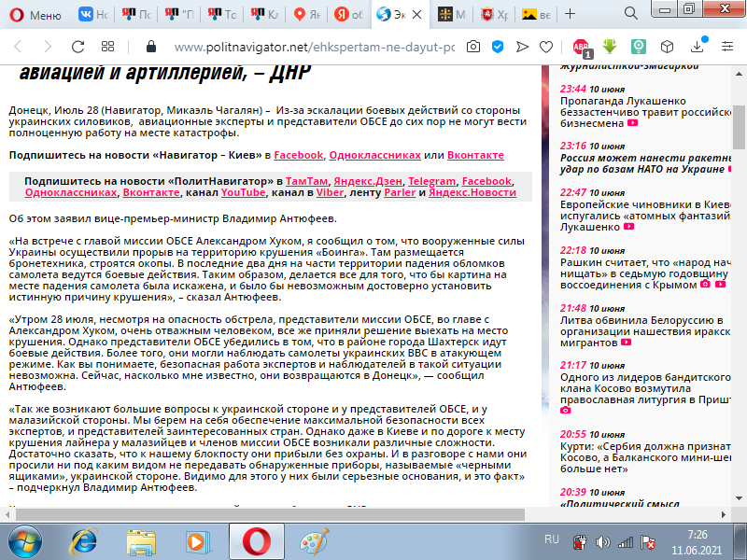Open news 'Рашкин считает, что народ'
Screen dimensions: 747x560
(x=646, y=273)
